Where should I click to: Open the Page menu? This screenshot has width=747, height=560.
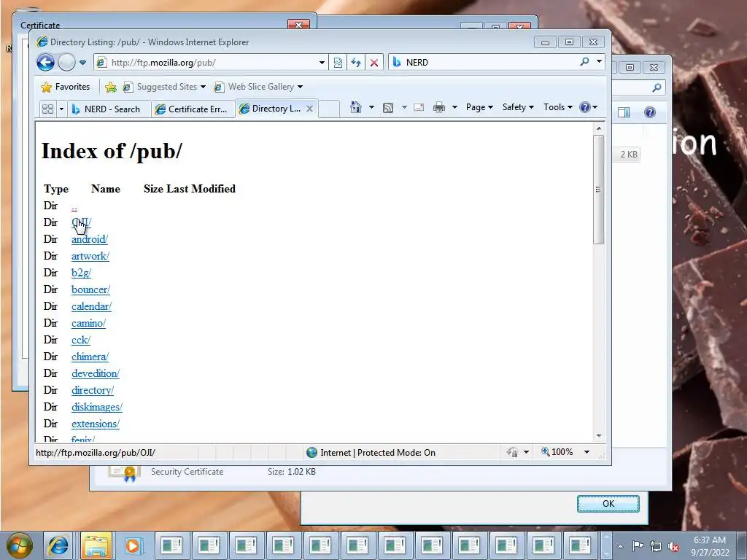coord(479,107)
